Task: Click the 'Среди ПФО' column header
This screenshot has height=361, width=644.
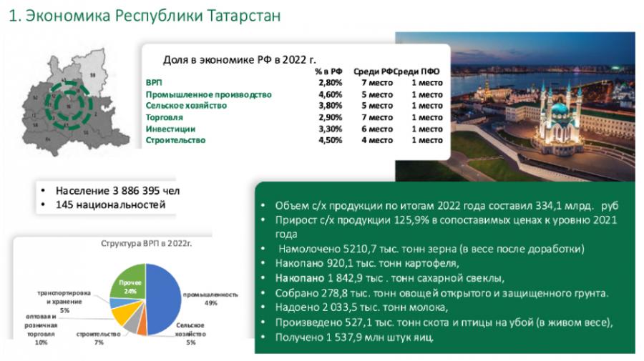Action: (416, 71)
